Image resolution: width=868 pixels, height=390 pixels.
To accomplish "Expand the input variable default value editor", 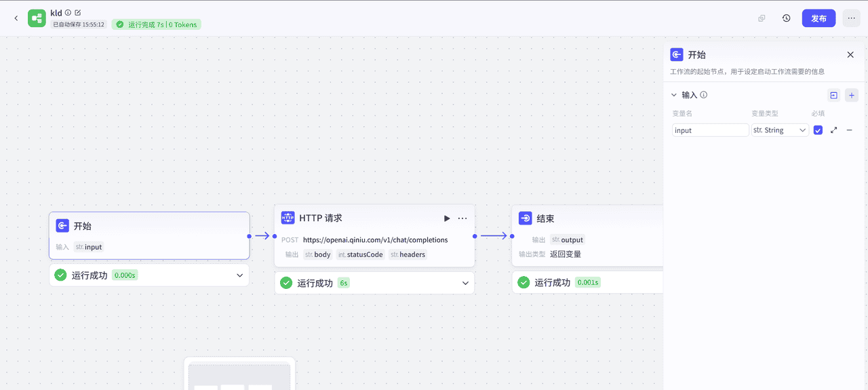I will pos(833,130).
